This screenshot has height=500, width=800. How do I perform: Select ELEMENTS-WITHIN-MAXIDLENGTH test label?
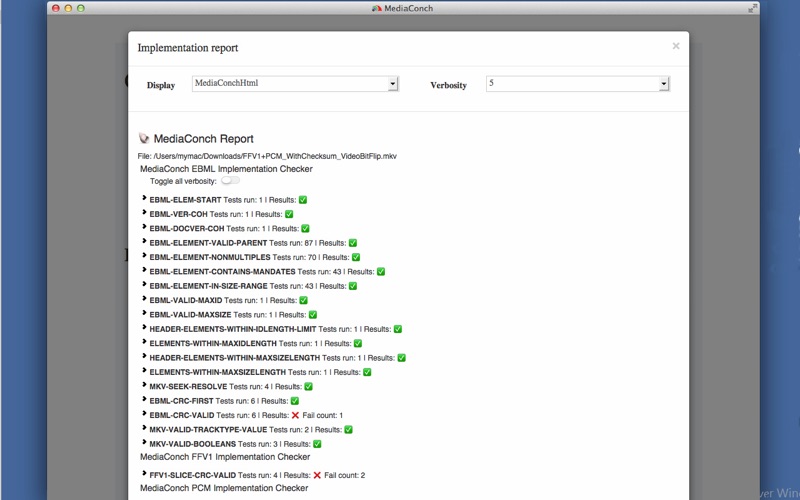coord(213,343)
